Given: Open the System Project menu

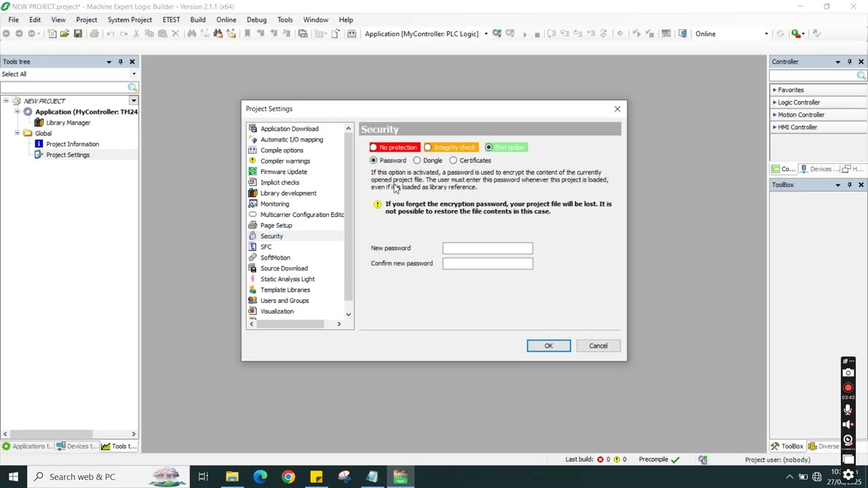Looking at the screenshot, I should pos(130,20).
